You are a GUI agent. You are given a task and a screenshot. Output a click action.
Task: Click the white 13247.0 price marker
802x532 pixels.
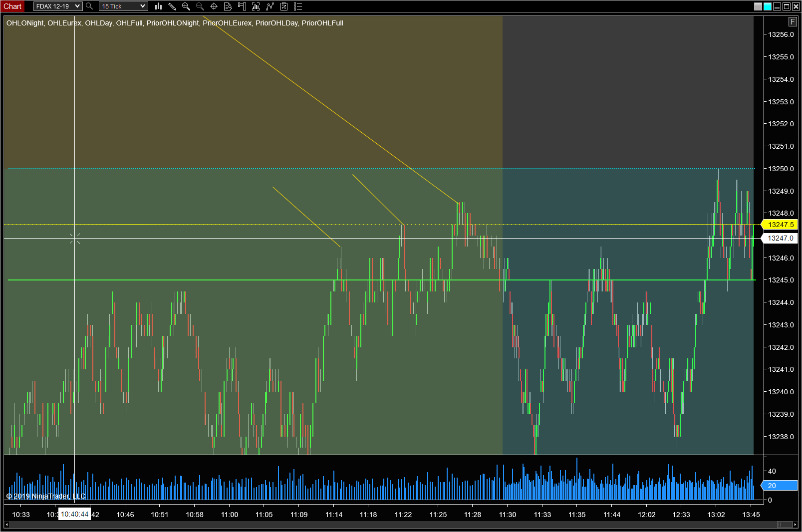(780, 239)
